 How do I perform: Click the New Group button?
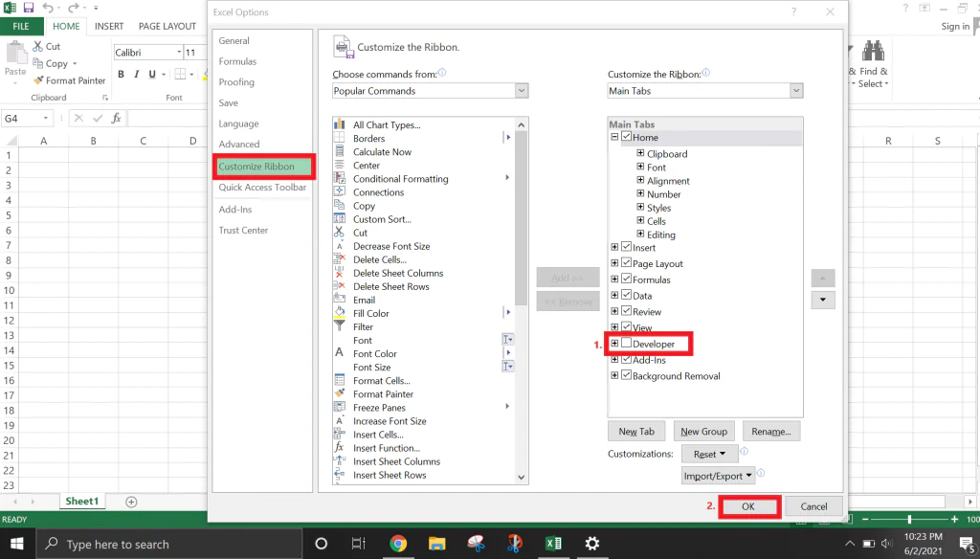click(x=703, y=432)
